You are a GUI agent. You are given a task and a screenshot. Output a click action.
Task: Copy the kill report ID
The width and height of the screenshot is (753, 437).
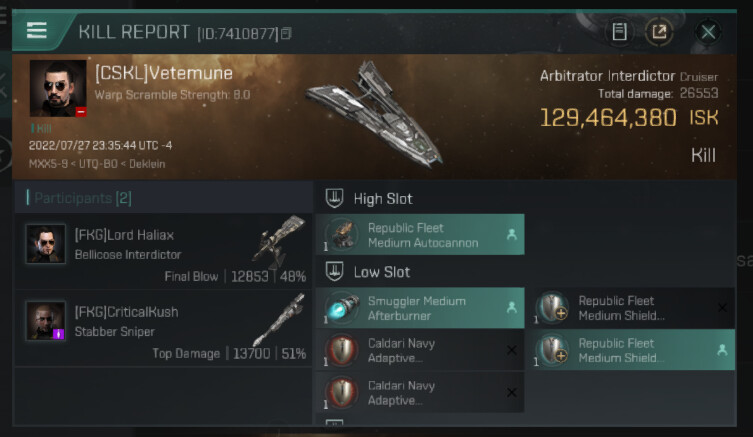pyautogui.click(x=287, y=33)
